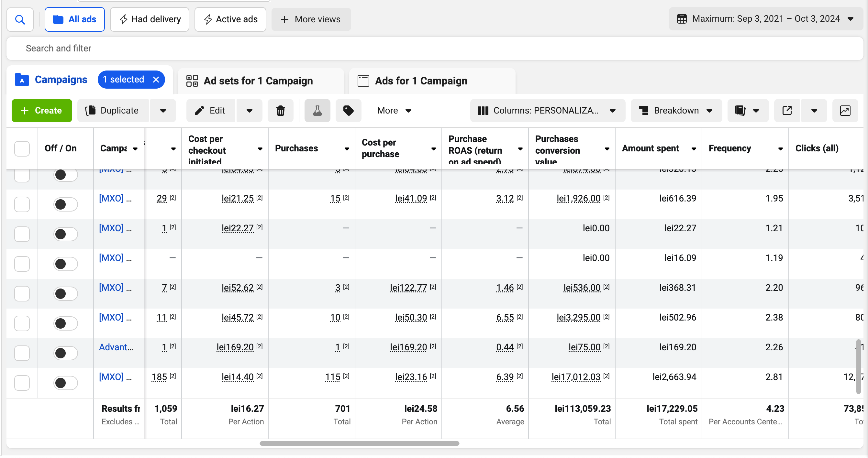Image resolution: width=868 pixels, height=458 pixels.
Task: Open the Breakdown dropdown
Action: [676, 111]
